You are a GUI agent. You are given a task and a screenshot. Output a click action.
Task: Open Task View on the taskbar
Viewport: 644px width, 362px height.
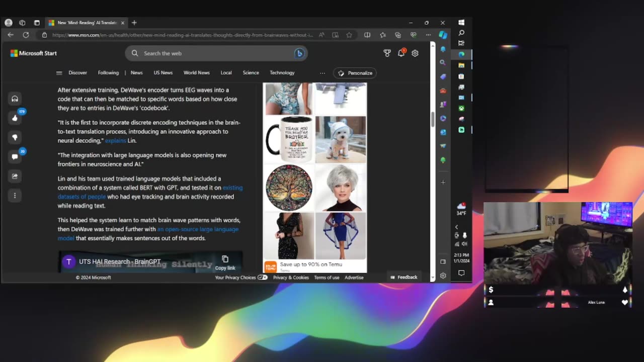click(461, 43)
